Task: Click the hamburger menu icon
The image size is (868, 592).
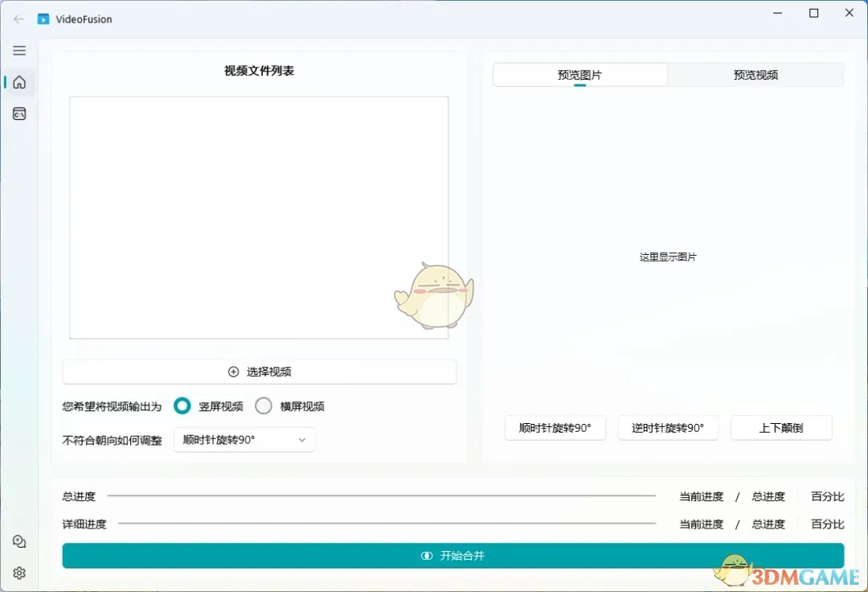Action: (x=18, y=50)
